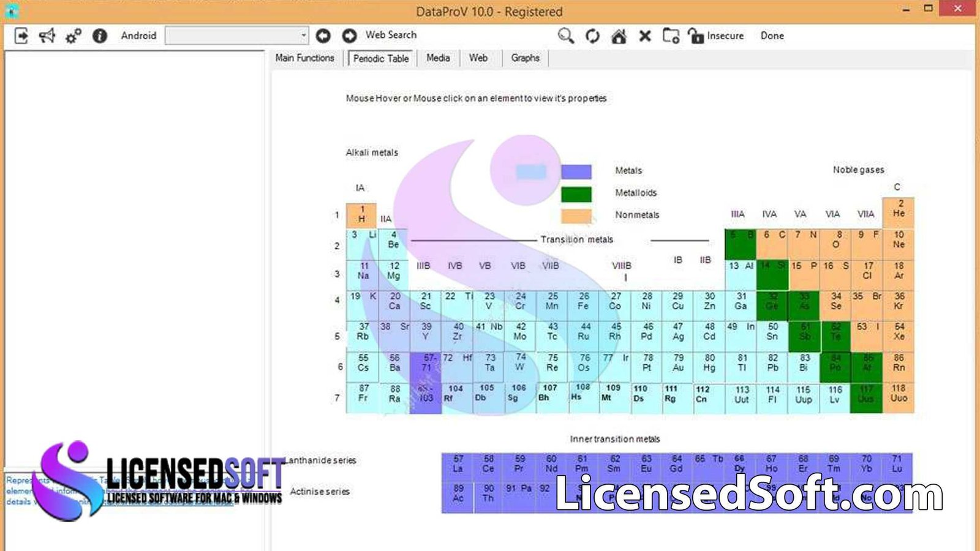Open the settings gears icon
Screen dimensions: 980x551
(x=72, y=36)
